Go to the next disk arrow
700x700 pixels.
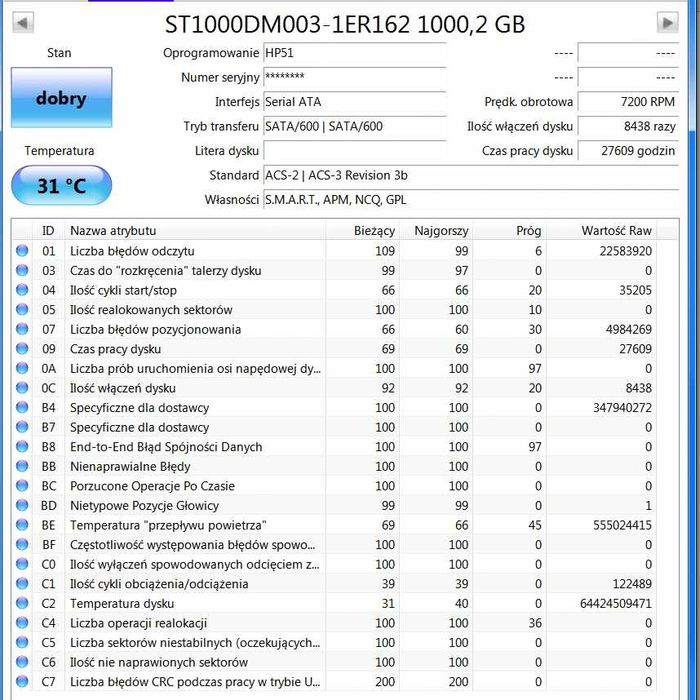pos(667,23)
